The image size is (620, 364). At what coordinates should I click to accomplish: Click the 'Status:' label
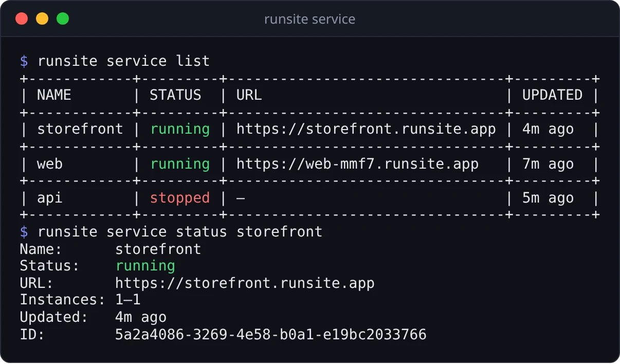pos(50,266)
